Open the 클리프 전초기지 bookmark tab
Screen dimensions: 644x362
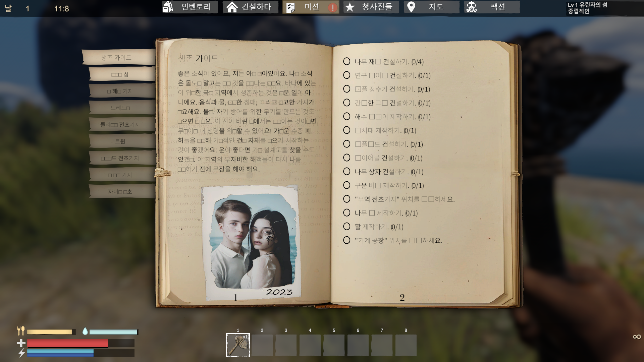click(x=120, y=125)
